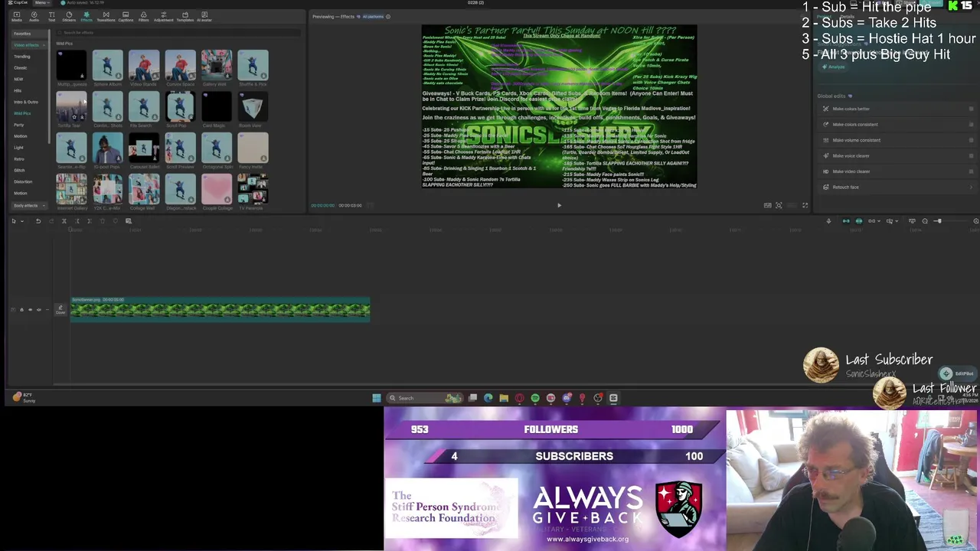
Task: Select the Retro effects category
Action: click(19, 159)
